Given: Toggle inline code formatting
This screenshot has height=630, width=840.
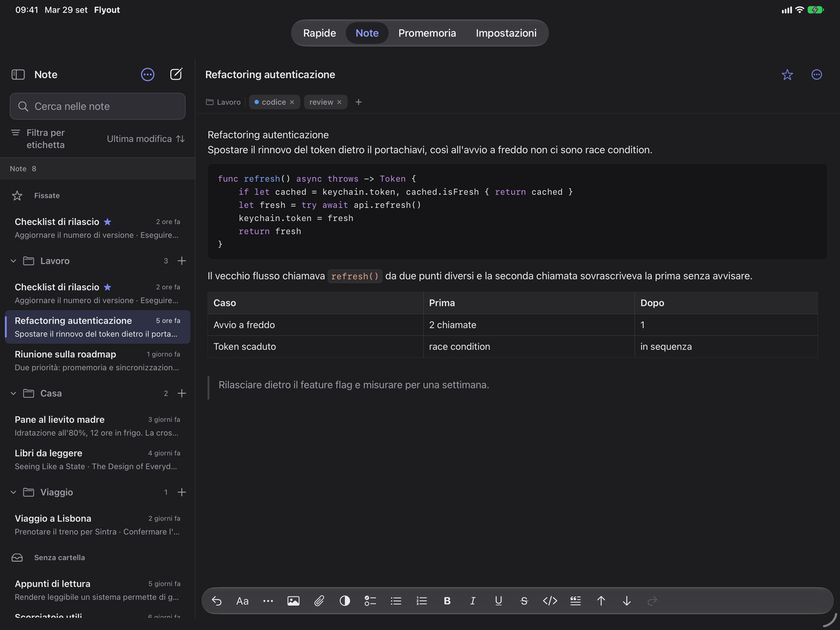Looking at the screenshot, I should [x=550, y=601].
